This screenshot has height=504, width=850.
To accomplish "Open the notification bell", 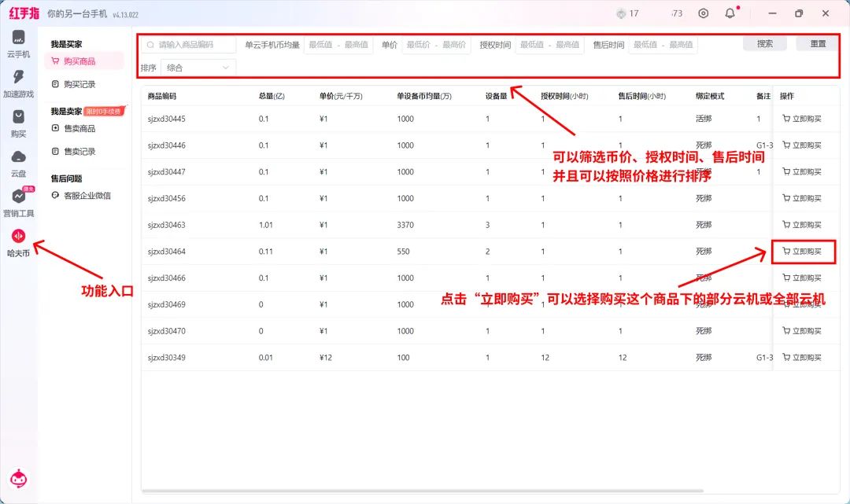I will [x=730, y=13].
